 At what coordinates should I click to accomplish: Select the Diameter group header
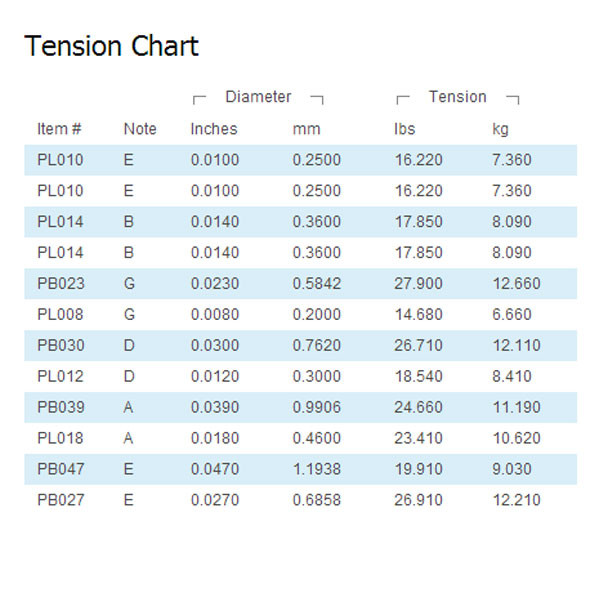click(x=258, y=97)
